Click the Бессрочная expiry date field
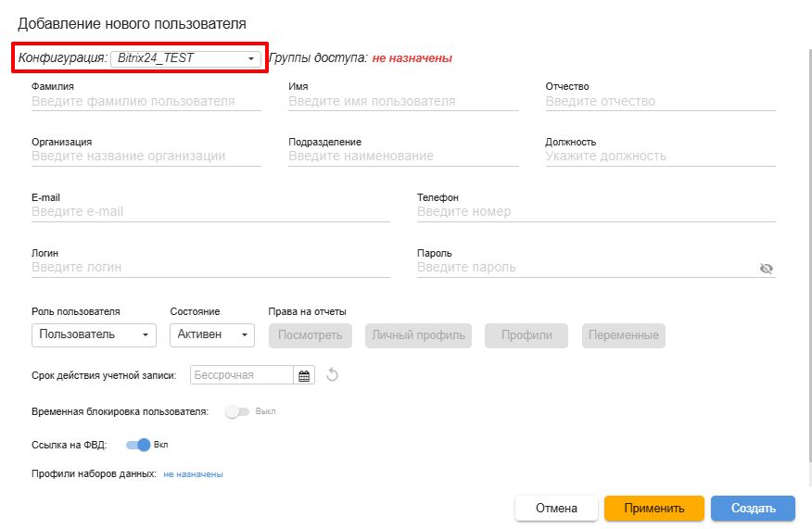Screen dimensions: 812x529 click(242, 375)
